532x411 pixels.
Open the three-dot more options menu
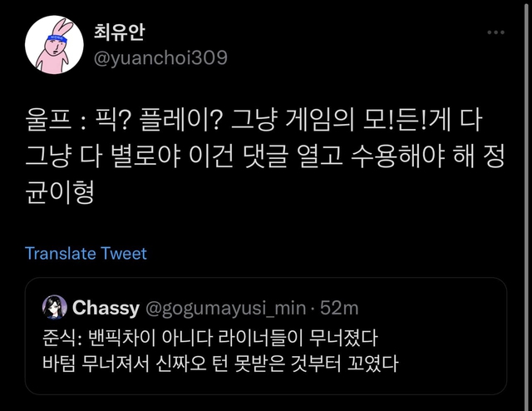point(495,32)
